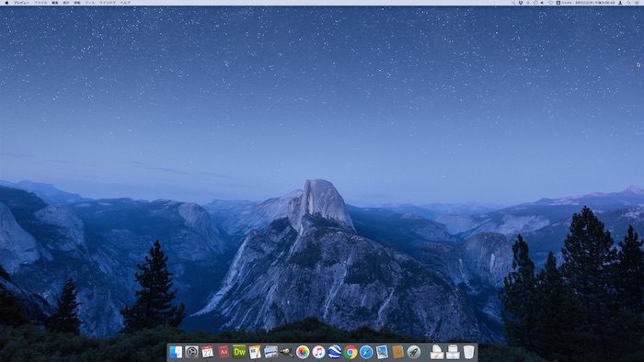Open the ウインドウ menu

pos(108,3)
